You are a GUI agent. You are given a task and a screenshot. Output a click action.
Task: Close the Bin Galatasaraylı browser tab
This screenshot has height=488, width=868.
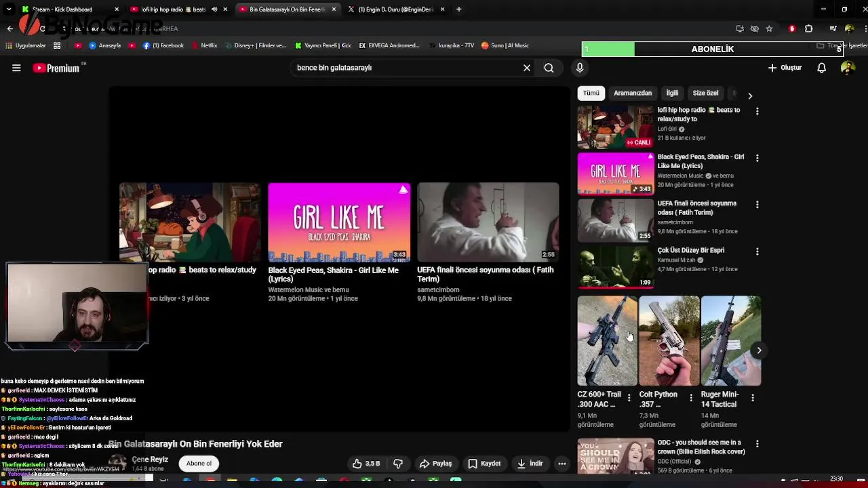pos(334,9)
